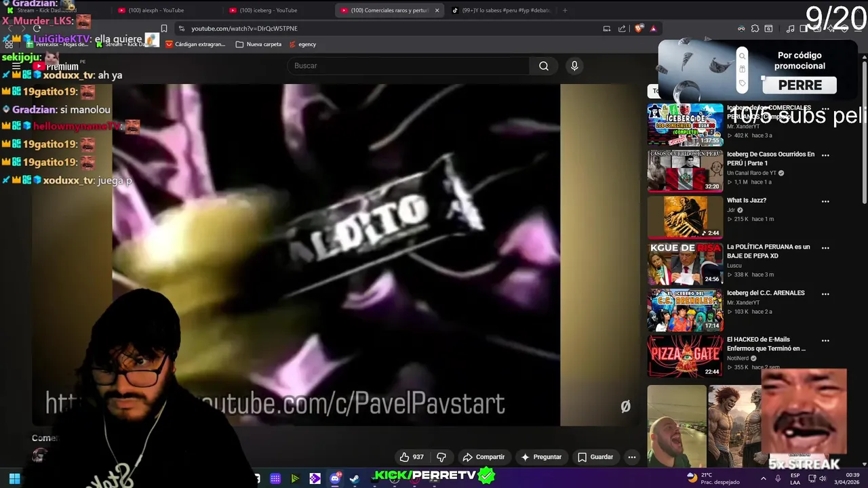Open Windows Start menu
The height and width of the screenshot is (488, 868).
[14, 479]
